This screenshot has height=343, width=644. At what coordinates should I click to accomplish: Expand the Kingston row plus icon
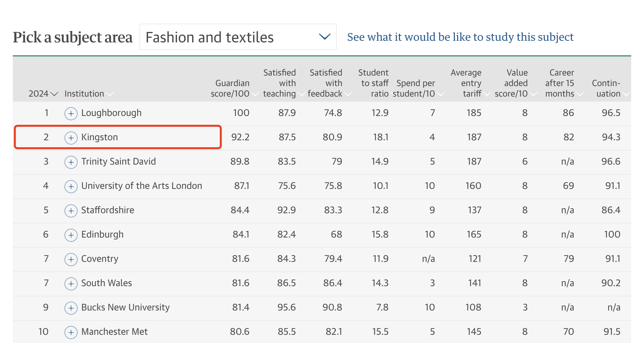tap(71, 138)
